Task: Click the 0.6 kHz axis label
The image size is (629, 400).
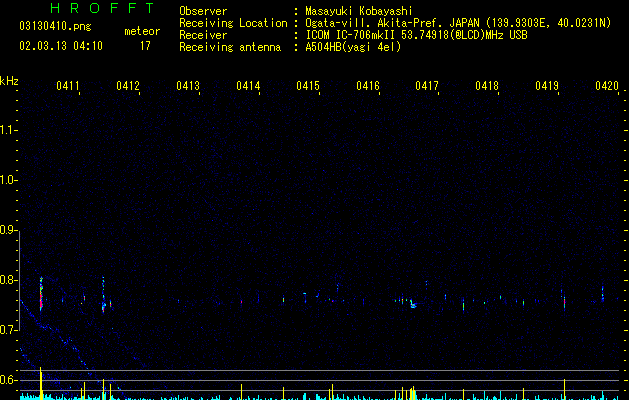Action: tap(8, 380)
